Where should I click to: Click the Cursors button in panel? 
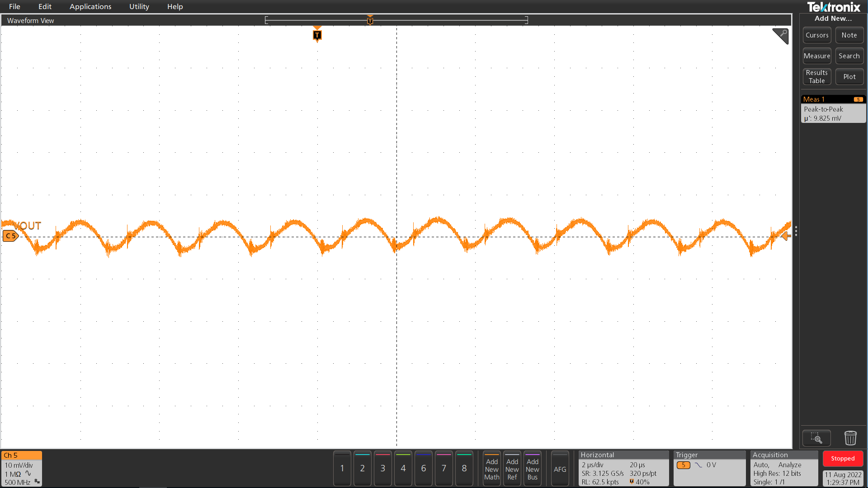pyautogui.click(x=817, y=34)
